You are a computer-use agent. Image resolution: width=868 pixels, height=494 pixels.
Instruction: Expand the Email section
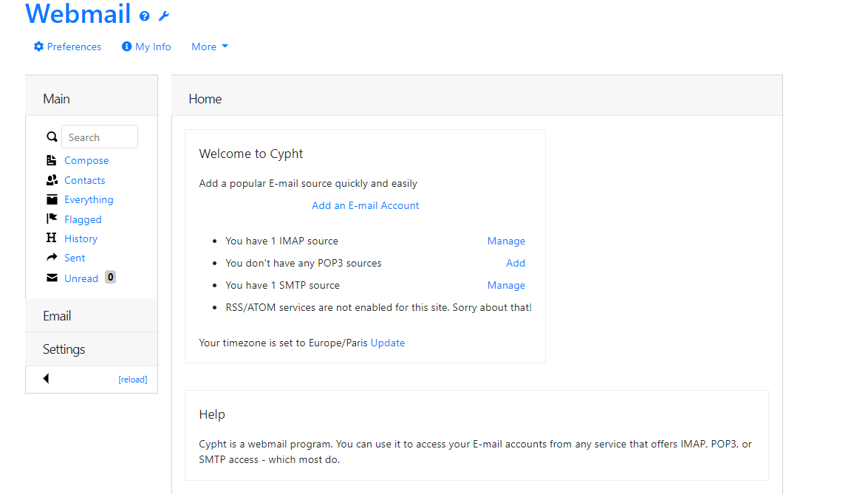click(57, 316)
